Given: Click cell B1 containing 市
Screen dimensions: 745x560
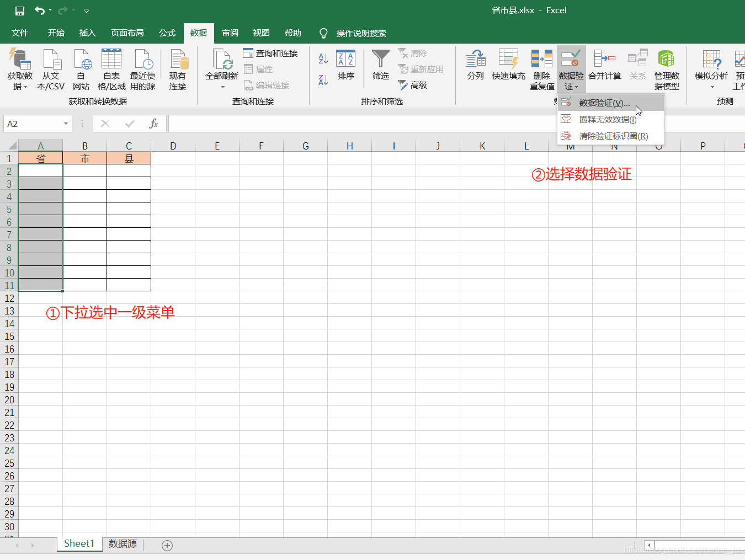Looking at the screenshot, I should click(x=85, y=158).
